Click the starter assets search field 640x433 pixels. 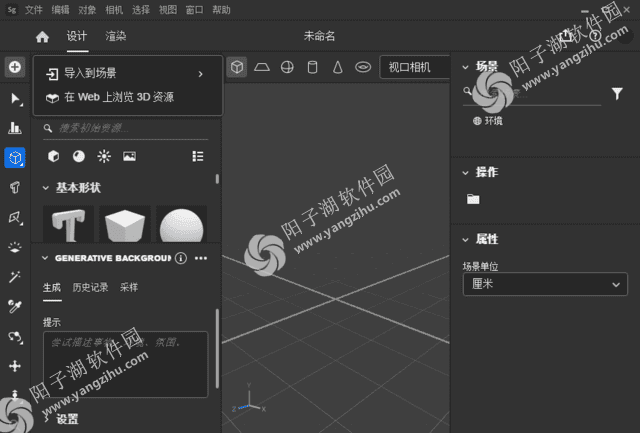pyautogui.click(x=126, y=129)
